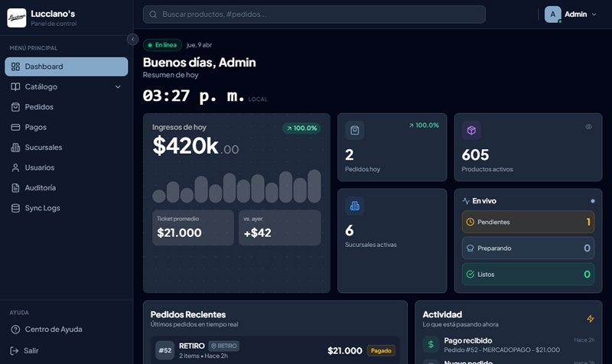Expand the Catálogo submenu chevron
Viewport: 612px width, 364px height.
pos(118,87)
